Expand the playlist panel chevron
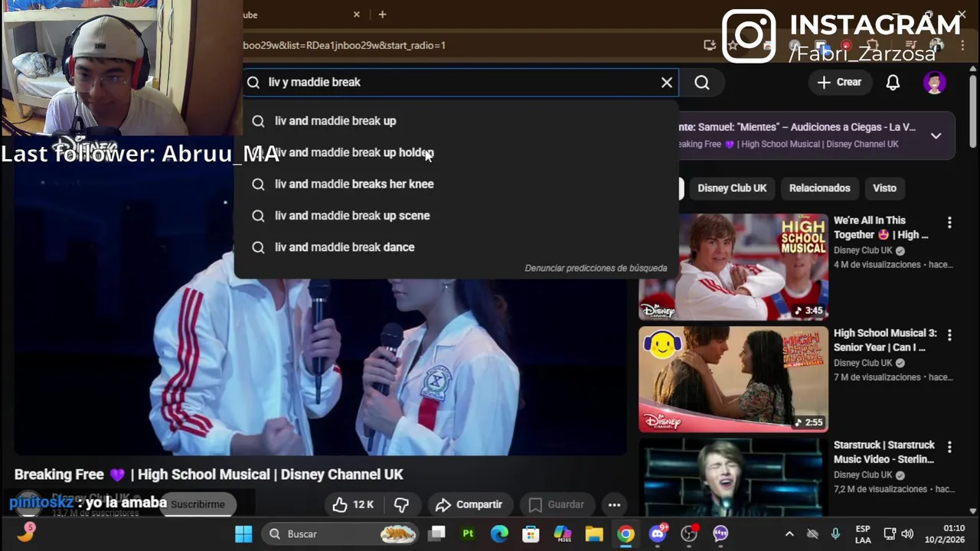This screenshot has width=980, height=551. pyautogui.click(x=936, y=135)
